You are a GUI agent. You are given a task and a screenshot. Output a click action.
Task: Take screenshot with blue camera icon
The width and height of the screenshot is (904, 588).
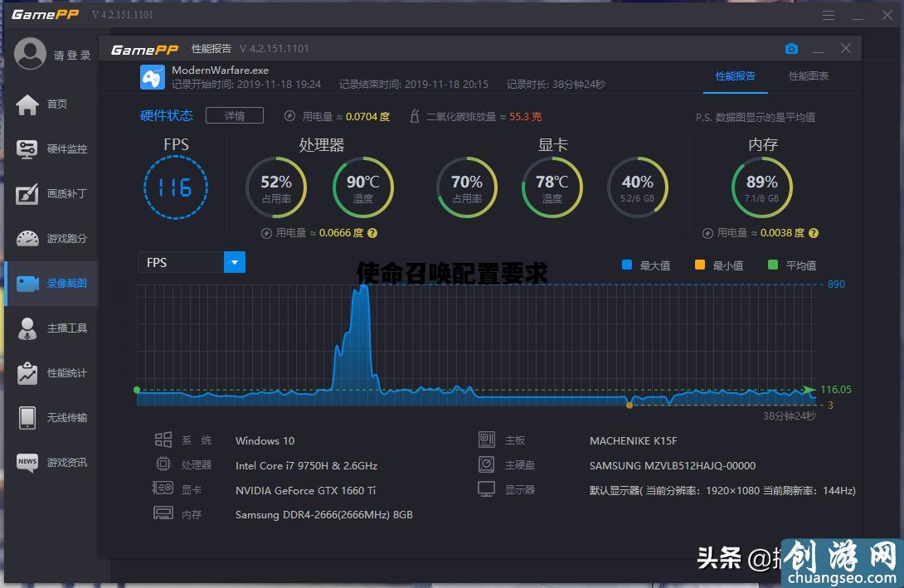[x=791, y=49]
